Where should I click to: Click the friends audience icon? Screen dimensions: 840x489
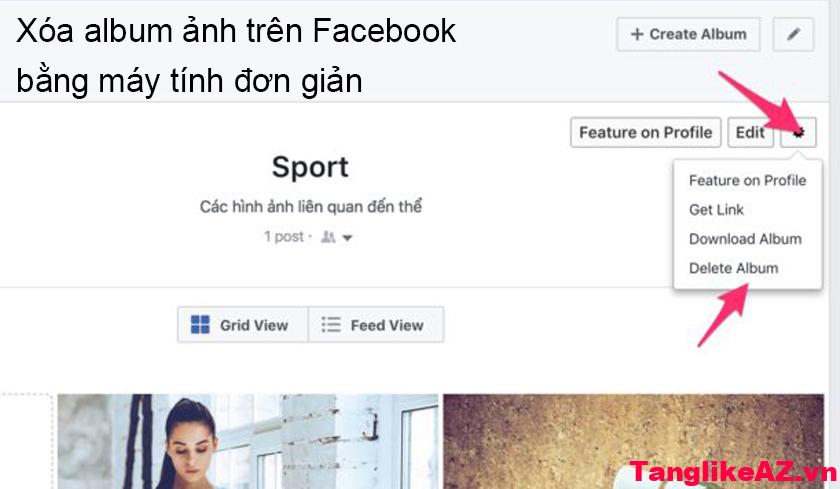(328, 237)
